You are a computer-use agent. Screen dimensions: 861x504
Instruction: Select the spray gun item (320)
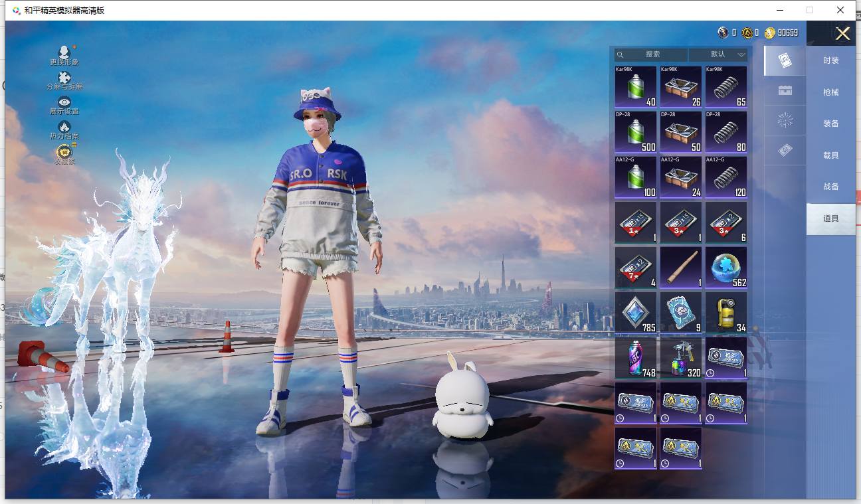tap(681, 358)
